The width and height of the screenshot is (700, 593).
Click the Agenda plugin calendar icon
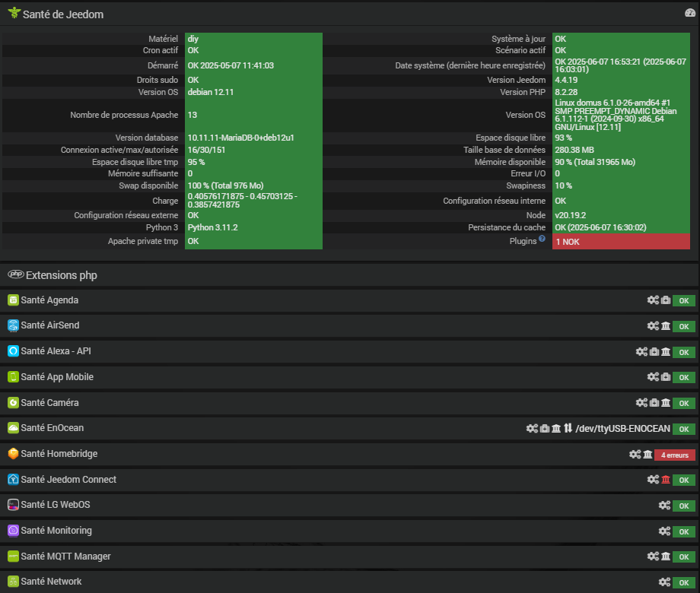pyautogui.click(x=14, y=300)
